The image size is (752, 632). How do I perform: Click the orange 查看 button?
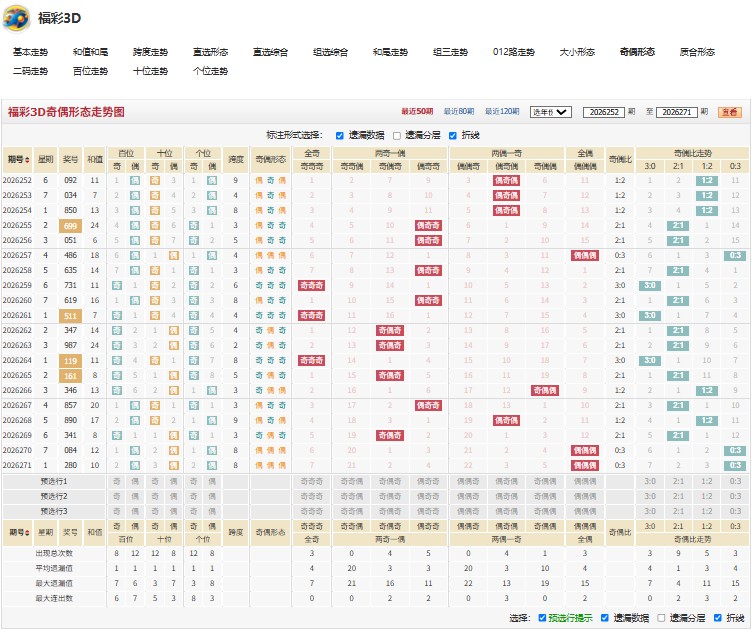click(730, 112)
